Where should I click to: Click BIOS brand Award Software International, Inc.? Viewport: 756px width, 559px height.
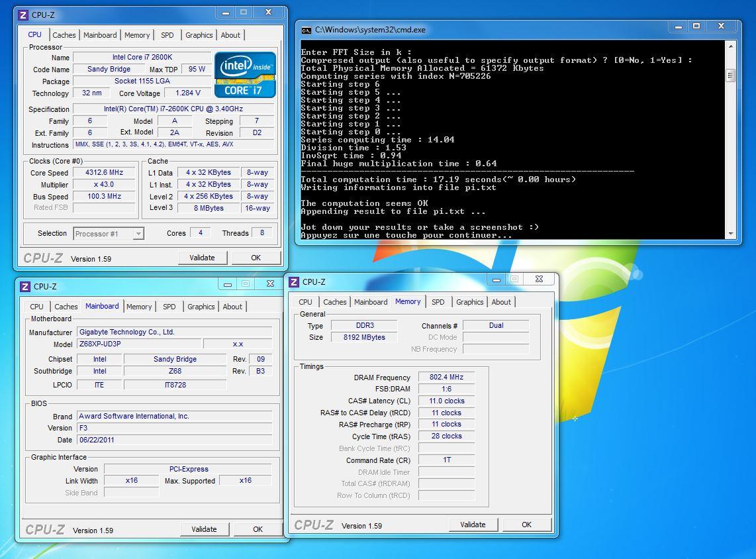pyautogui.click(x=175, y=416)
